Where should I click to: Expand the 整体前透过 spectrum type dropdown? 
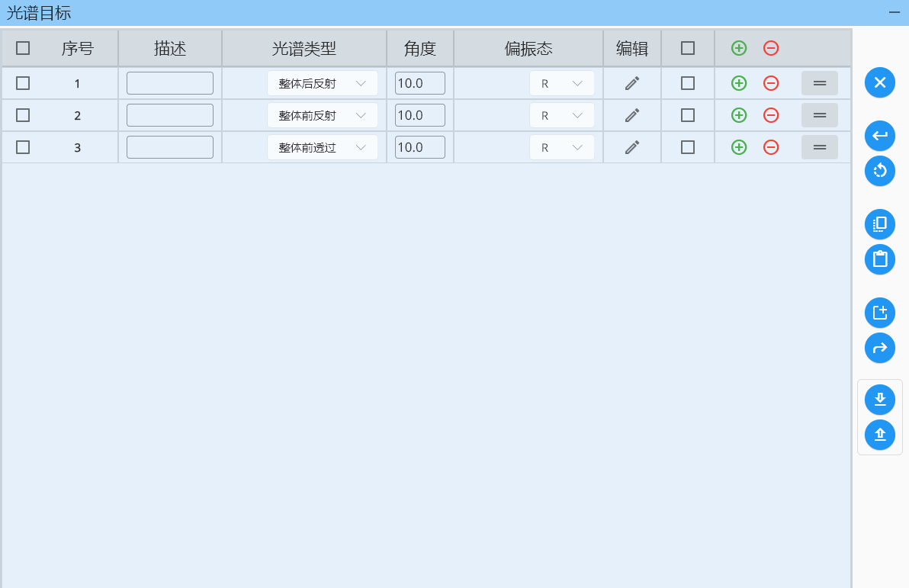pyautogui.click(x=322, y=147)
